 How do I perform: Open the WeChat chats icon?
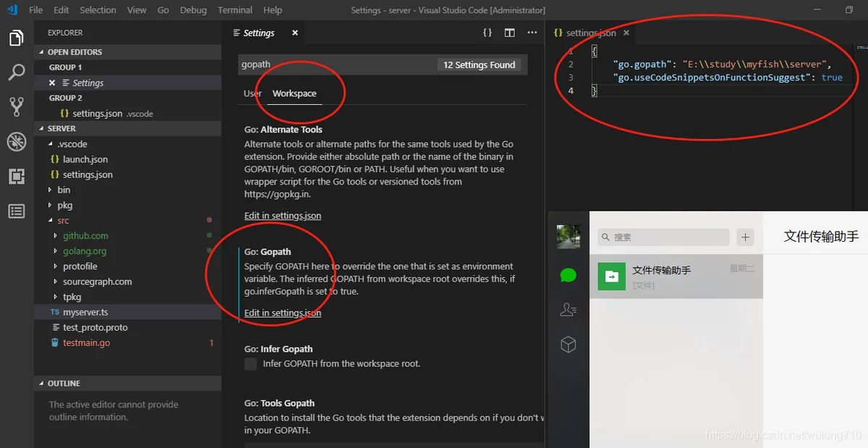tap(569, 275)
